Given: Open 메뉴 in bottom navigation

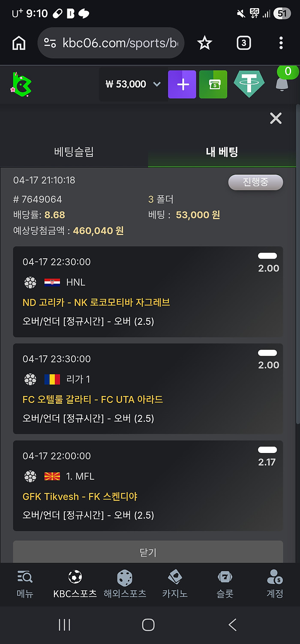Looking at the screenshot, I should click(25, 584).
